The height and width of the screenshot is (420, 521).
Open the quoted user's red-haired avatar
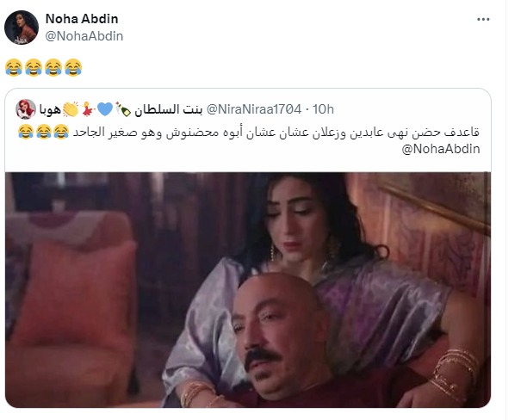pos(26,109)
